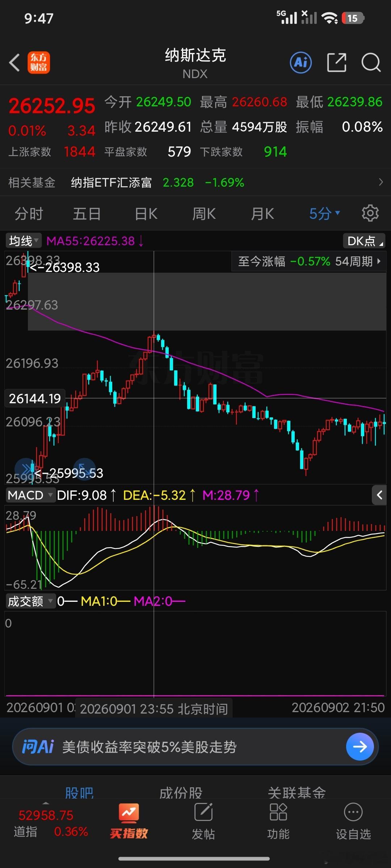Viewport: 391px width, 868px height.
Task: Switch to 月K chart tab
Action: pyautogui.click(x=262, y=213)
